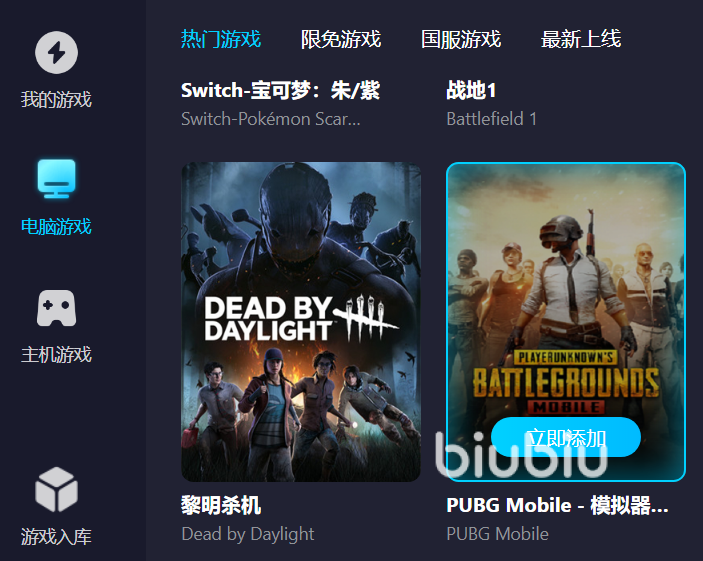Screen dimensions: 703x561
Task: Switch to the 热门游戏 tab
Action: click(221, 39)
